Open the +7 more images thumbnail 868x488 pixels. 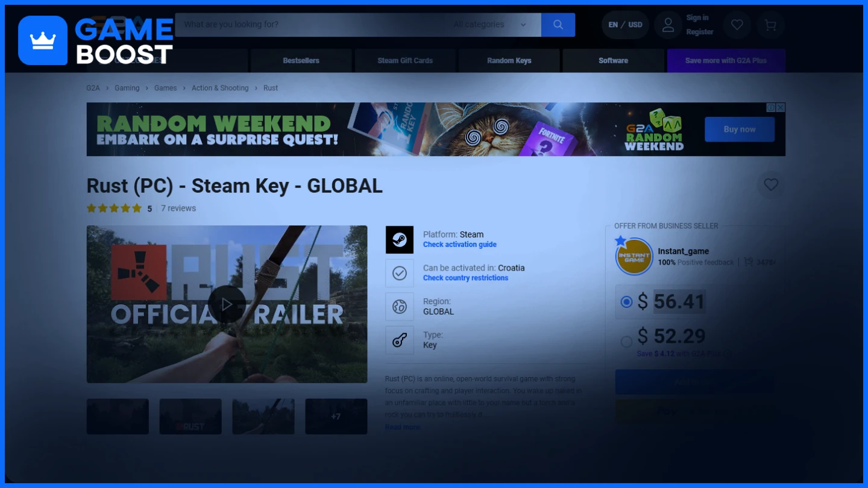[336, 416]
